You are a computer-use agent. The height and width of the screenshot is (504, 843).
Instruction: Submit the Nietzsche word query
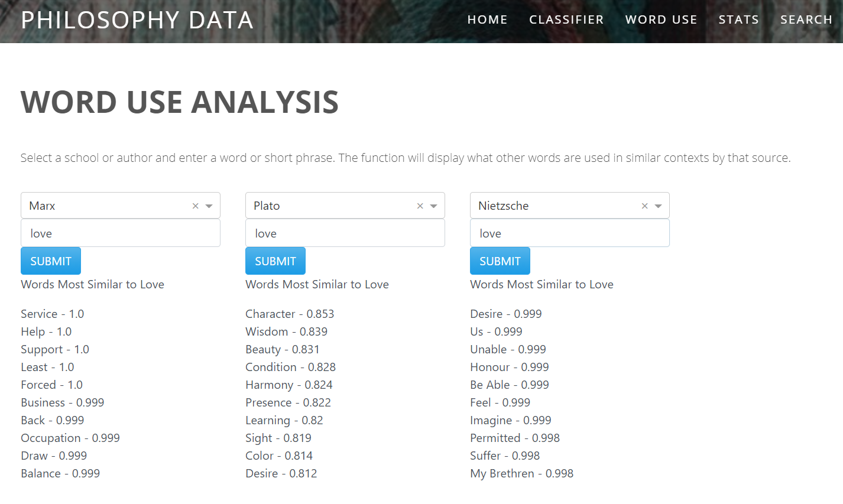point(500,261)
